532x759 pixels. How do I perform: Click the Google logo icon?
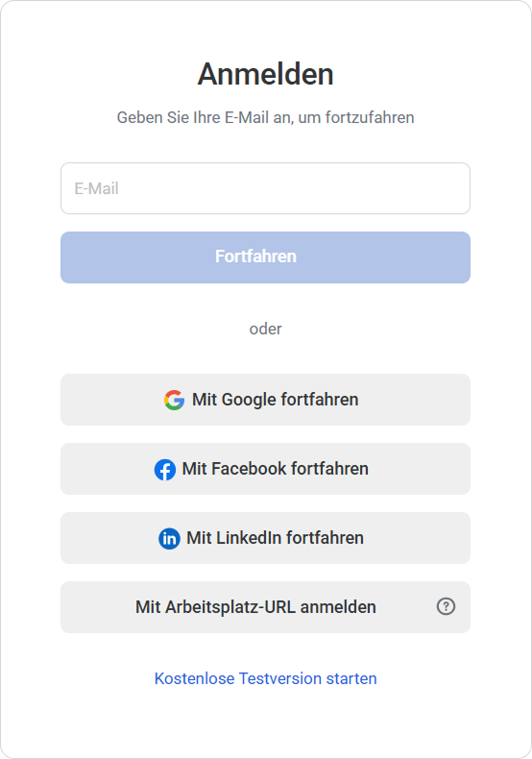tap(174, 400)
